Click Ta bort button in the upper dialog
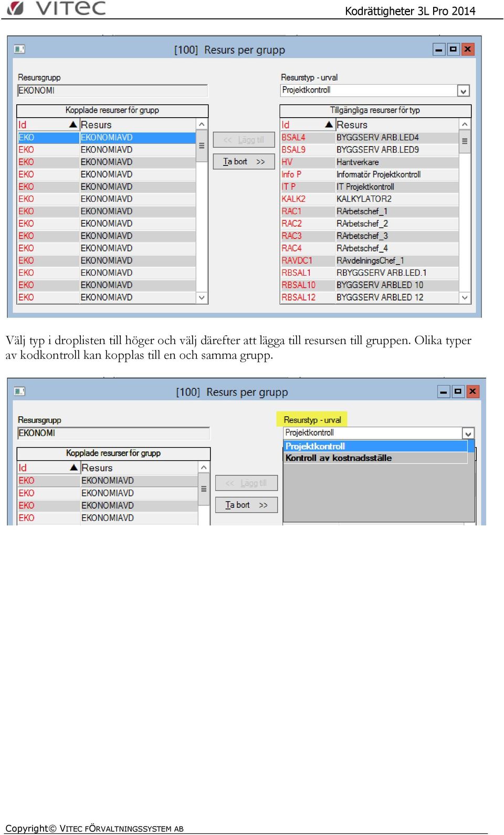Screen dimensions: 504x835 [244, 161]
